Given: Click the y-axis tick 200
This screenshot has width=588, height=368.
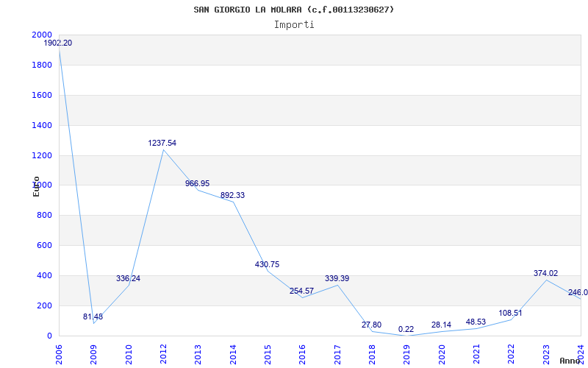Looking at the screenshot, I should tap(44, 305).
